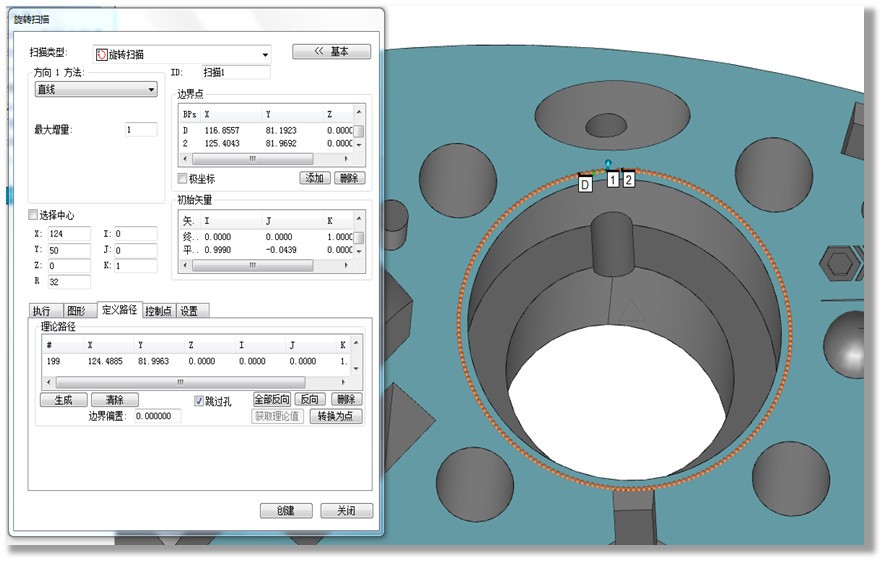Enable the 极坐标 polar coordinates checkbox
884x562 pixels.
coord(182,179)
